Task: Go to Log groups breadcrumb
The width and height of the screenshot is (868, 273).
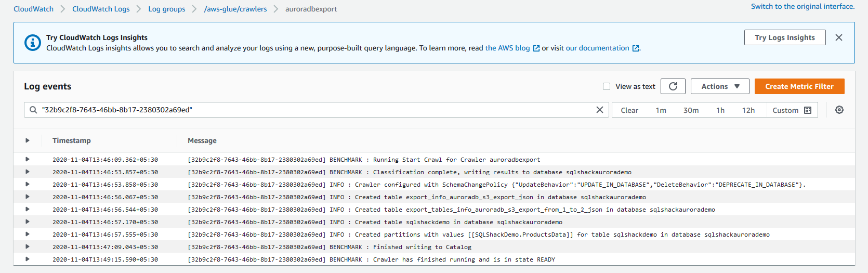Action: click(x=166, y=9)
